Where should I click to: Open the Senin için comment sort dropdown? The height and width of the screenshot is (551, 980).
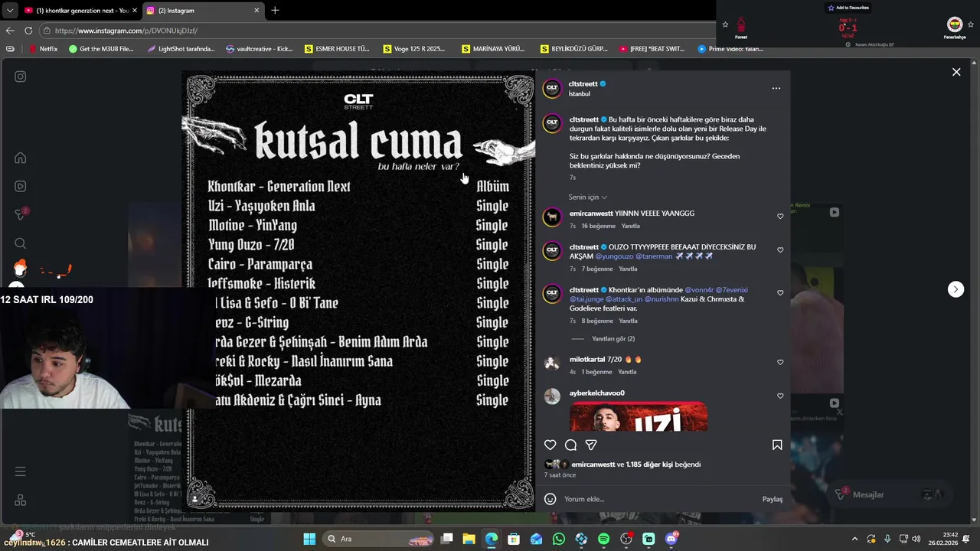588,197
